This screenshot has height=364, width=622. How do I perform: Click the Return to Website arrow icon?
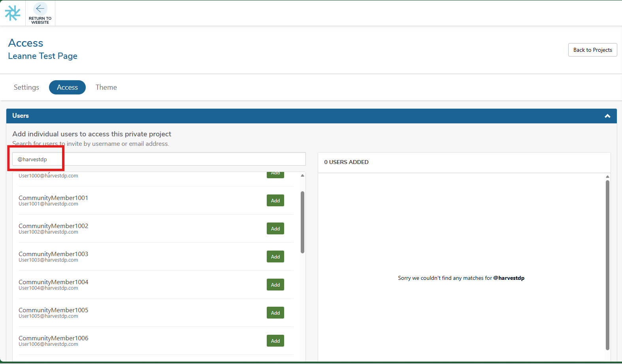coord(40,9)
